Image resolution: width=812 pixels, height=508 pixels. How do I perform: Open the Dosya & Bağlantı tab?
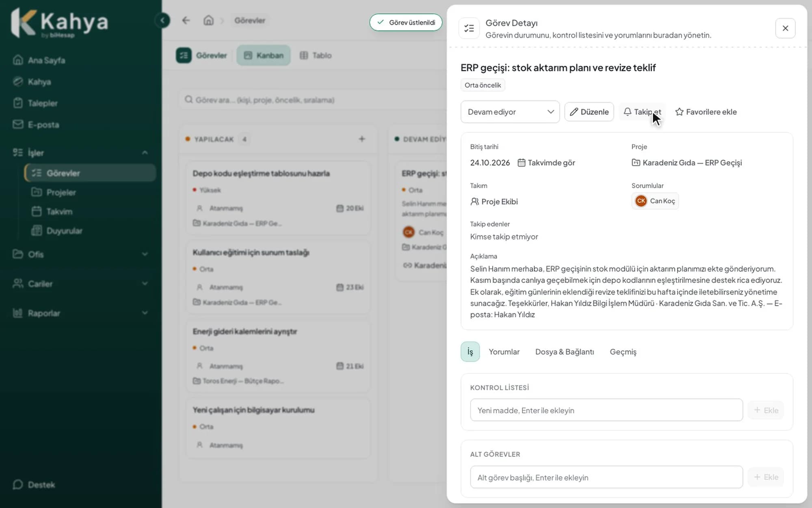(x=564, y=352)
